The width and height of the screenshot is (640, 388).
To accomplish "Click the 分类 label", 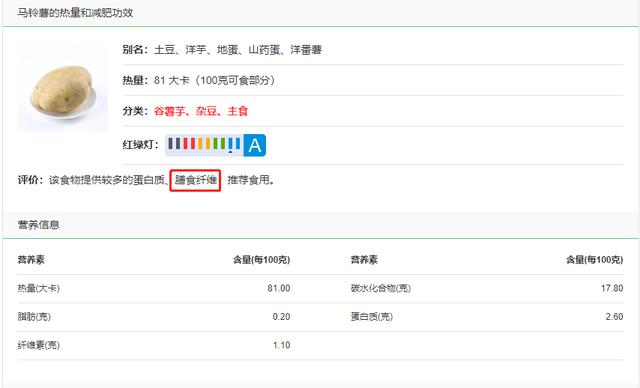I will tap(135, 111).
